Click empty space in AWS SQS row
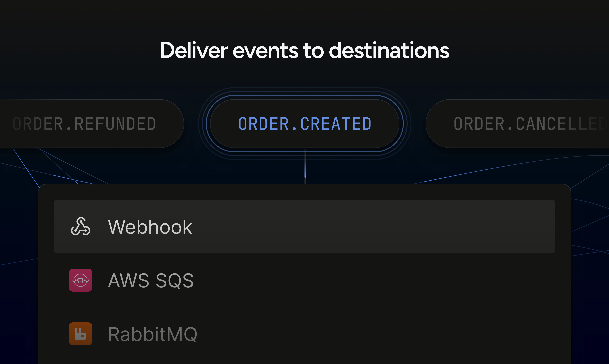Viewport: 609px width, 364px height. (x=368, y=280)
